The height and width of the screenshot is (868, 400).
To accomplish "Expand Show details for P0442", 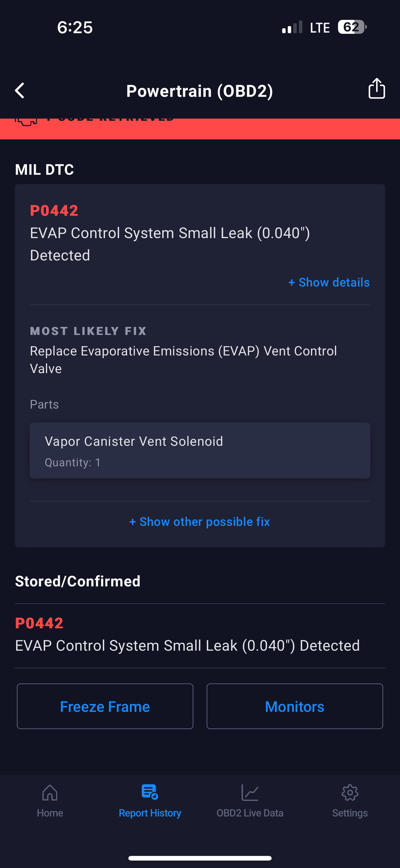I will (329, 283).
